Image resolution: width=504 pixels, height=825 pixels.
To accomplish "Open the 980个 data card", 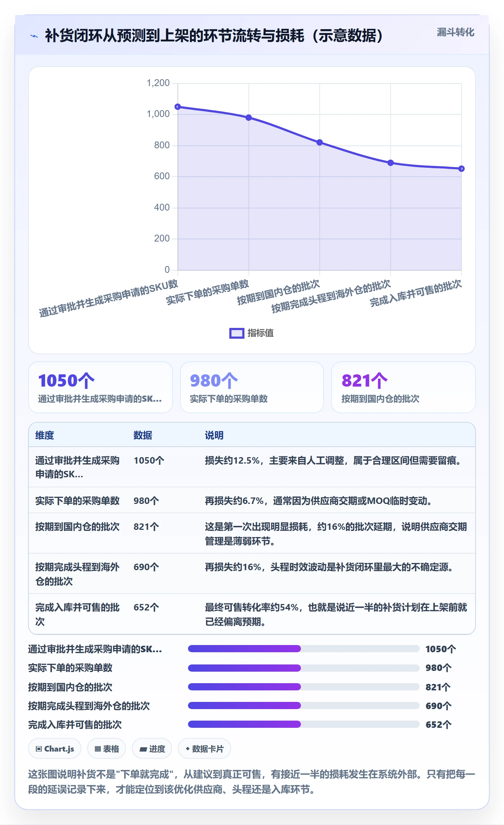I will [x=252, y=387].
